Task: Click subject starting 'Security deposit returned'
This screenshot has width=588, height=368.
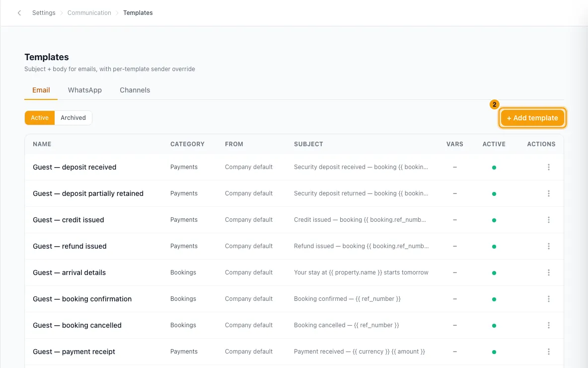Action: click(361, 193)
